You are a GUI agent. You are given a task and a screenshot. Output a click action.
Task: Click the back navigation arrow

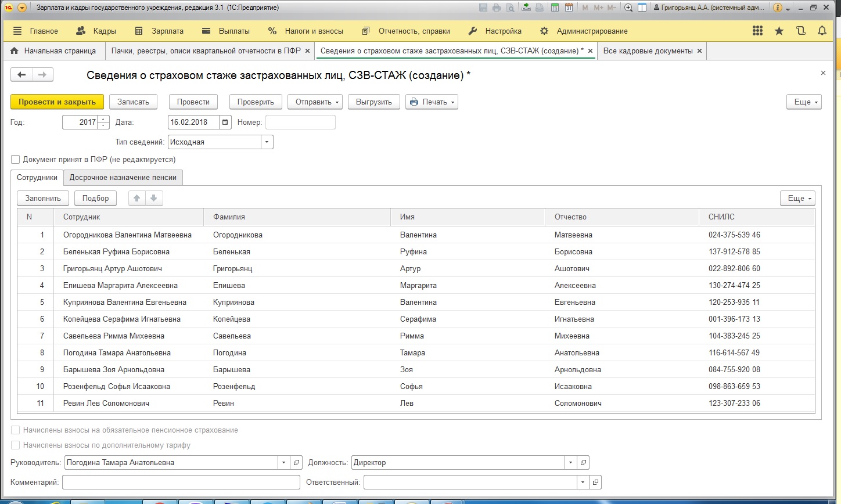[22, 75]
